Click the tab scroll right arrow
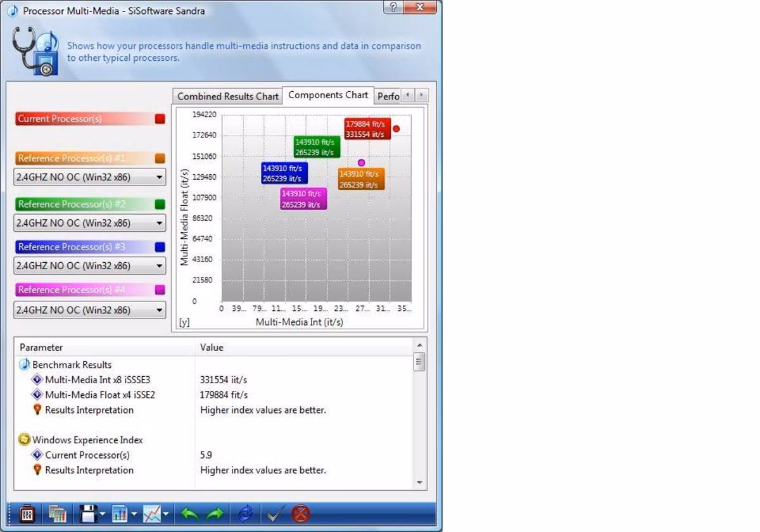The image size is (760, 532). [x=422, y=95]
